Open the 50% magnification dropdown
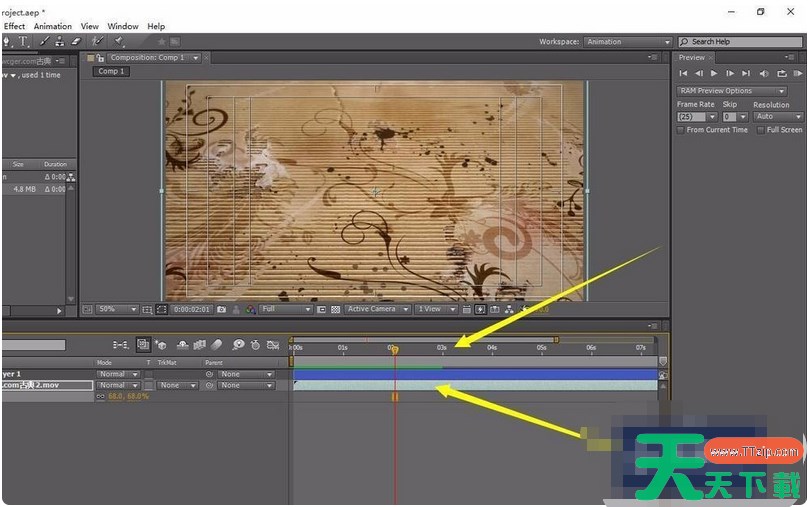This screenshot has width=808, height=507. 117,310
